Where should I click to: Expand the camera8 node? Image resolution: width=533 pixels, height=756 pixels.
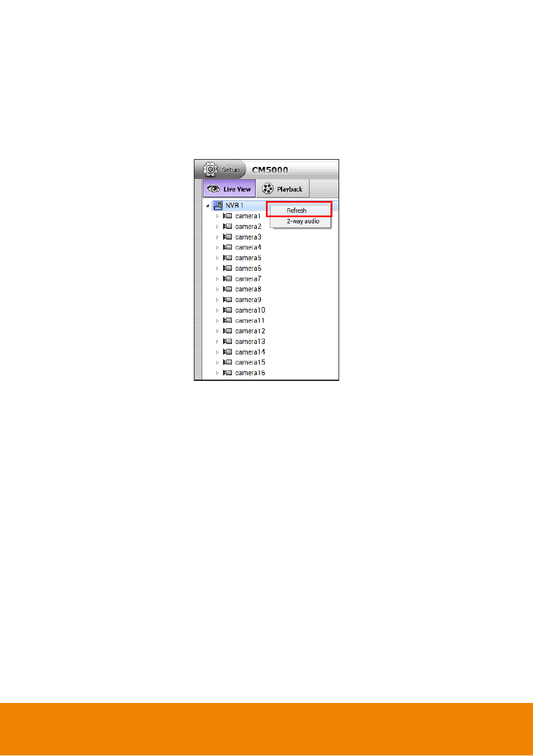click(217, 289)
